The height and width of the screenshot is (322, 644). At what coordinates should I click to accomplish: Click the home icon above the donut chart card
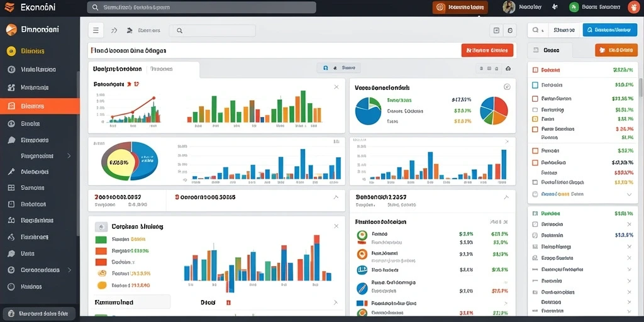(508, 69)
